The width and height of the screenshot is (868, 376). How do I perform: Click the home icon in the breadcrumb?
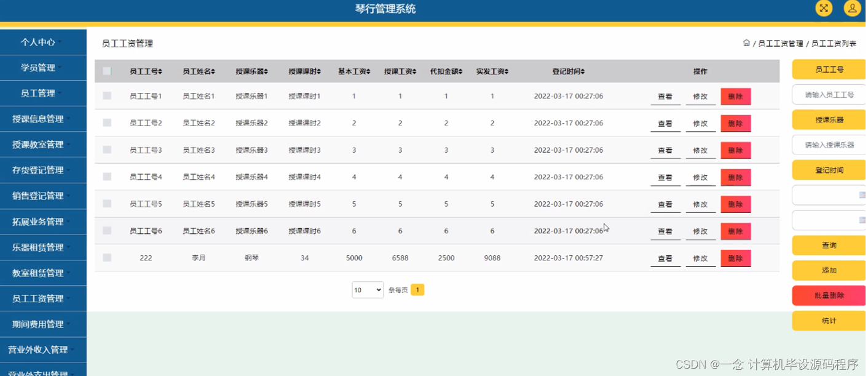(x=747, y=43)
